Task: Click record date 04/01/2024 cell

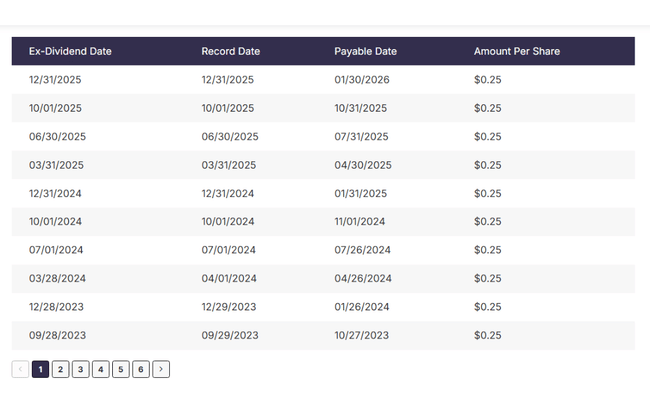Action: pos(229,279)
